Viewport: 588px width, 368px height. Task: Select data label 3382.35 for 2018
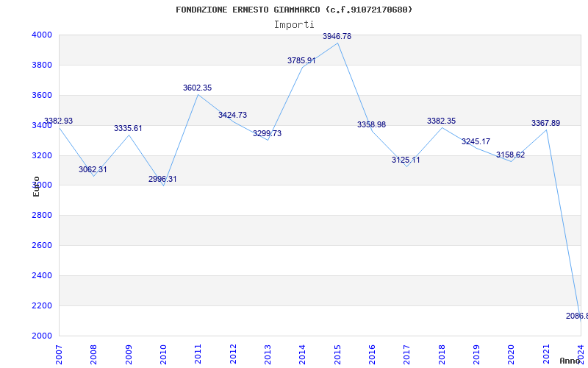point(442,121)
